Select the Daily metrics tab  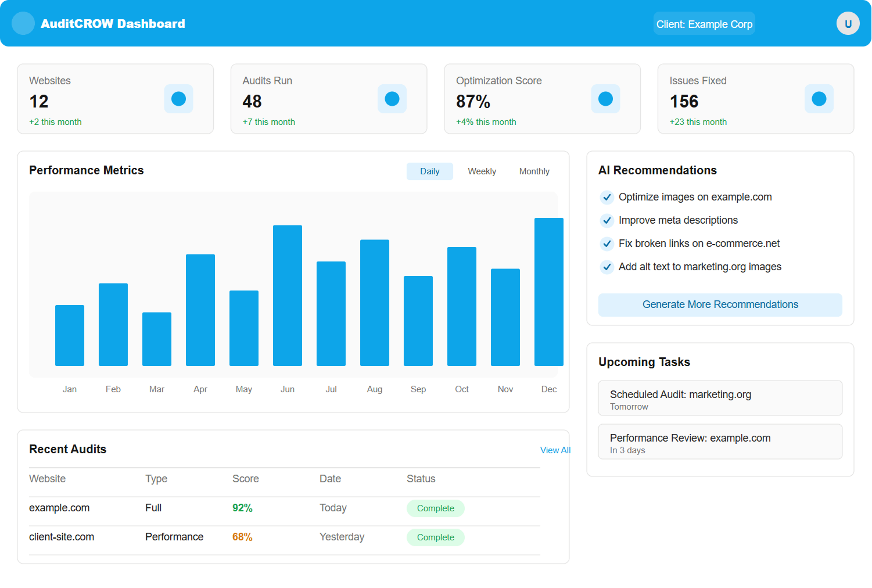429,171
